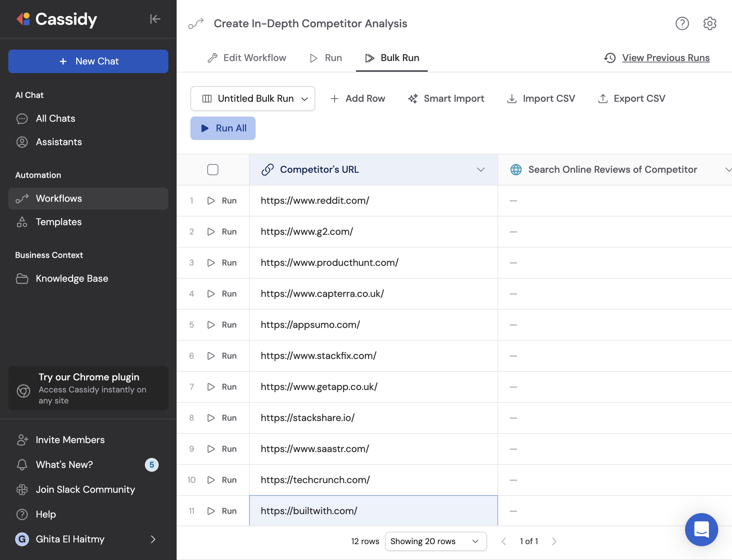Go to previous page arrow

504,541
